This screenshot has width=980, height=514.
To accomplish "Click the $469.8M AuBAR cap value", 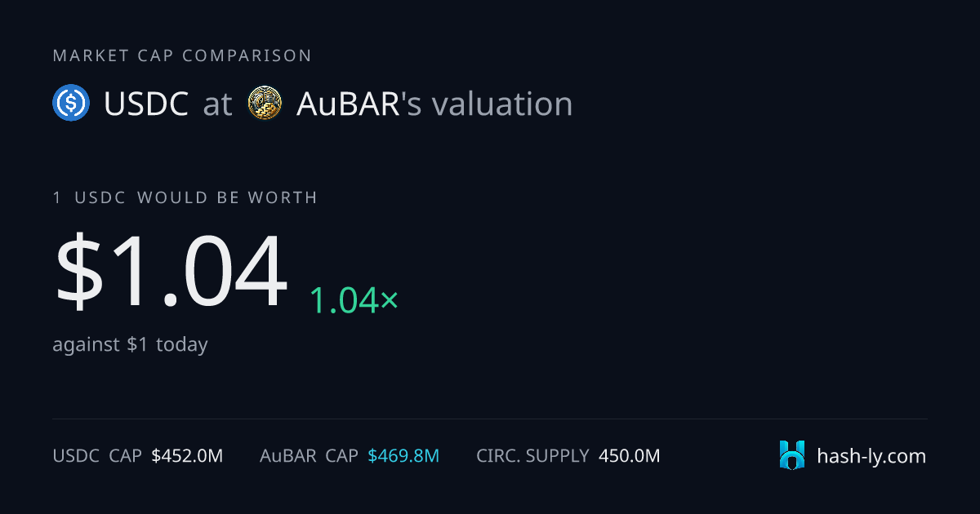I will 403,456.
